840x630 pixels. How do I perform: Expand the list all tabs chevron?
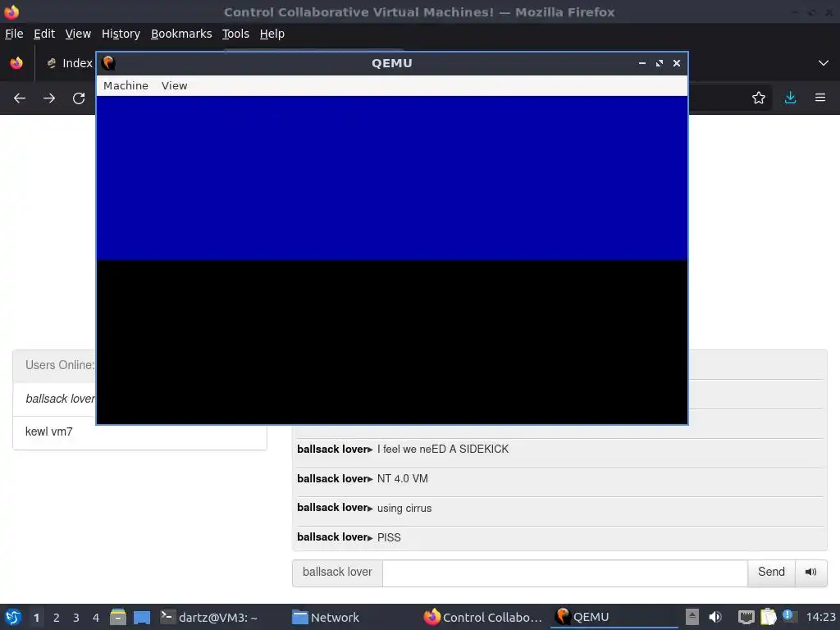coord(824,63)
